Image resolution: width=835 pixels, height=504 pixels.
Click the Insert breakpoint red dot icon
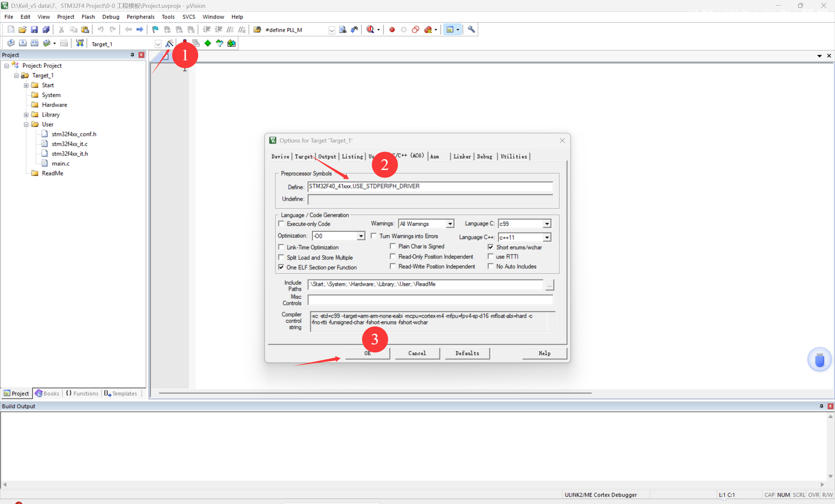[x=392, y=30]
